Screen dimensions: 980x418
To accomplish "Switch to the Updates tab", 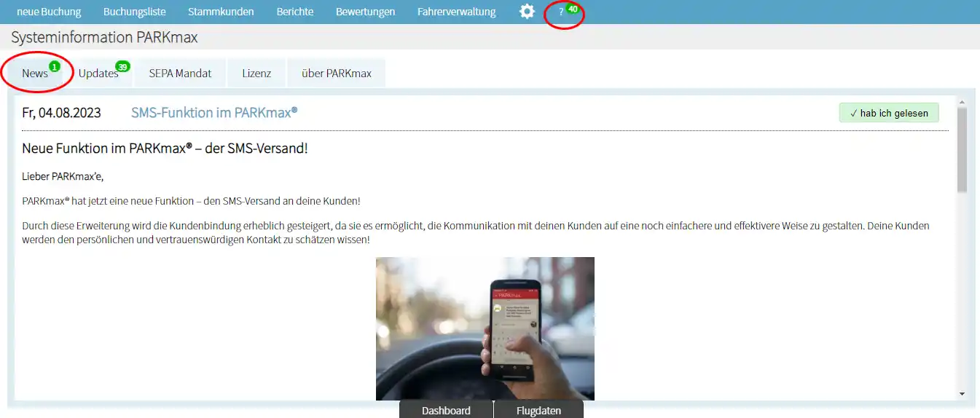I will [x=98, y=73].
